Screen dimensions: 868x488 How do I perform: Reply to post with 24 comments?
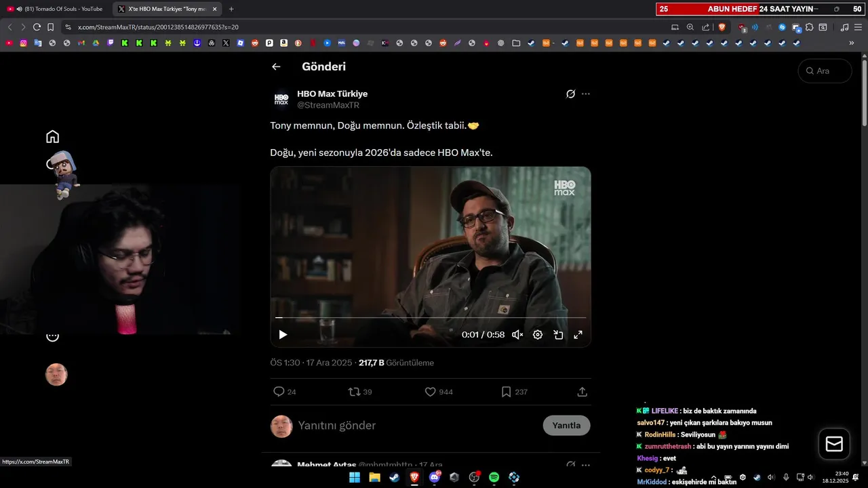point(284,392)
